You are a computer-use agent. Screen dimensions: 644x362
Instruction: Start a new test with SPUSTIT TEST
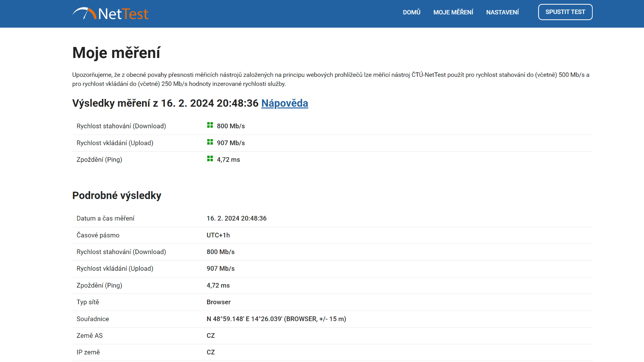[565, 12]
